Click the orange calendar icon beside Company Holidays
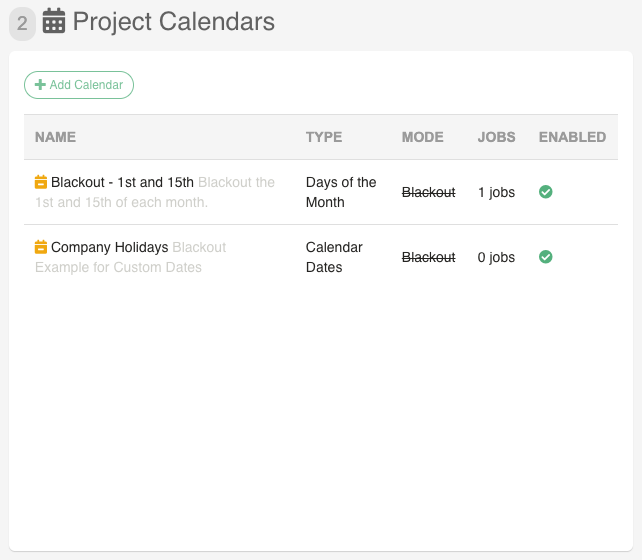Viewport: 642px width, 560px height. (41, 247)
